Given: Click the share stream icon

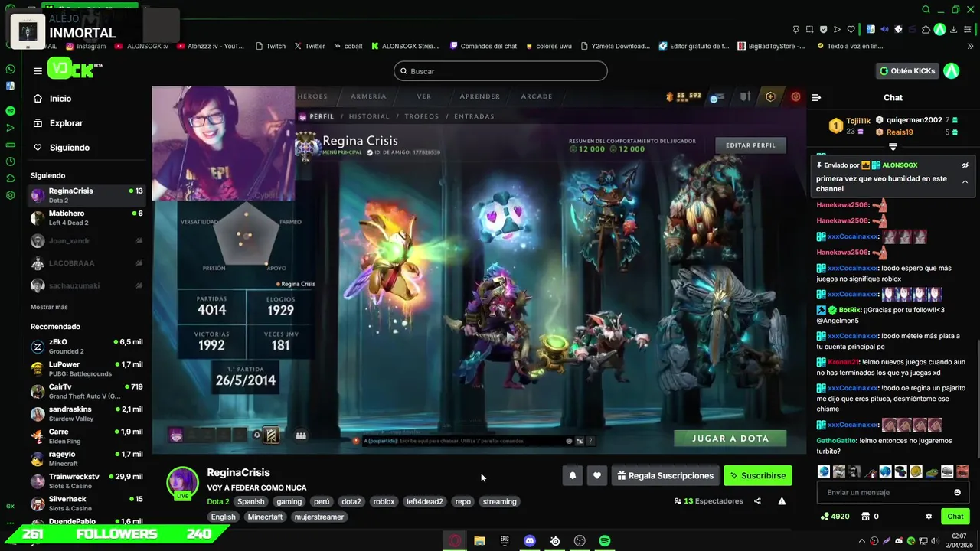Looking at the screenshot, I should pos(757,501).
